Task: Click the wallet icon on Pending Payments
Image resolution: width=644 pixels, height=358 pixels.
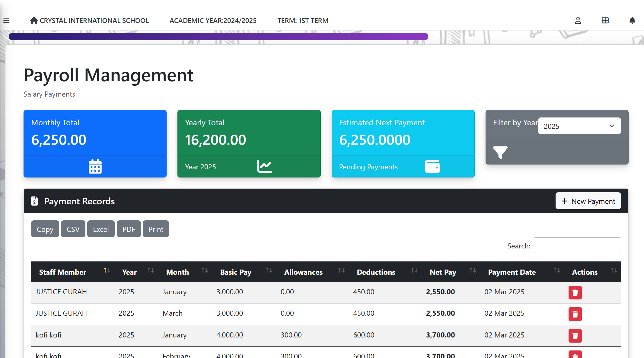Action: (x=432, y=166)
